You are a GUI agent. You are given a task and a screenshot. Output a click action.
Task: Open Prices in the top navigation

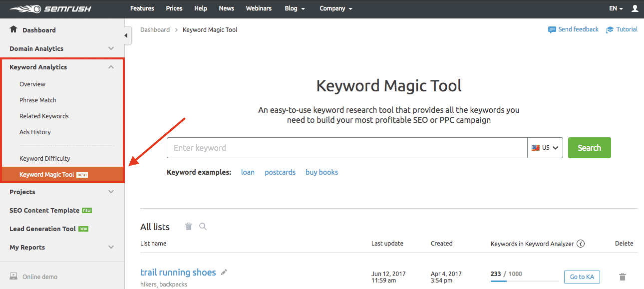point(174,8)
